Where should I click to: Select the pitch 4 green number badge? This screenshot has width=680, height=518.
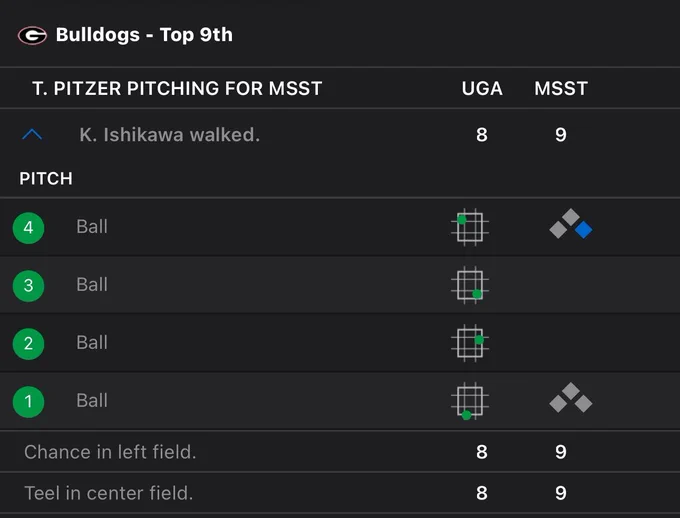(x=29, y=228)
